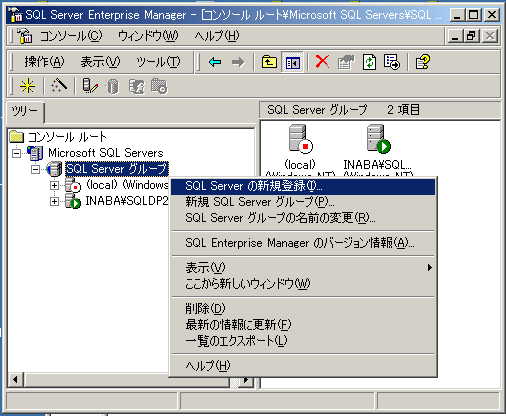The height and width of the screenshot is (416, 506).
Task: Collapse the Microsoft SQL Servers tree node
Action: tap(16, 153)
